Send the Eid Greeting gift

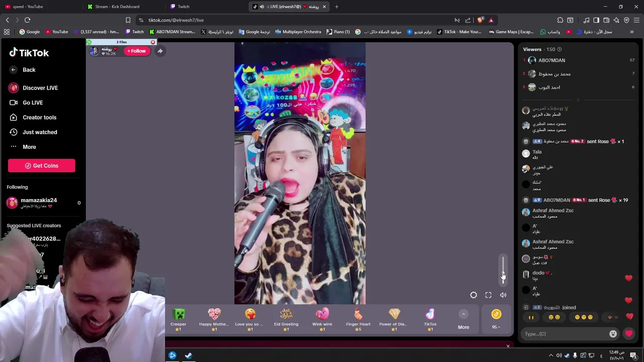(x=286, y=320)
